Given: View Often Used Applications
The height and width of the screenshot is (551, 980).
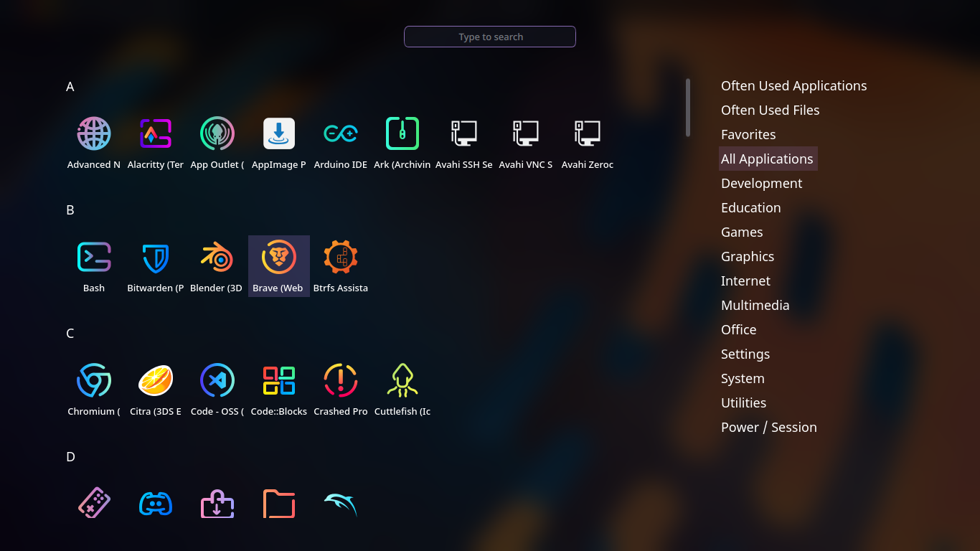Looking at the screenshot, I should [793, 86].
